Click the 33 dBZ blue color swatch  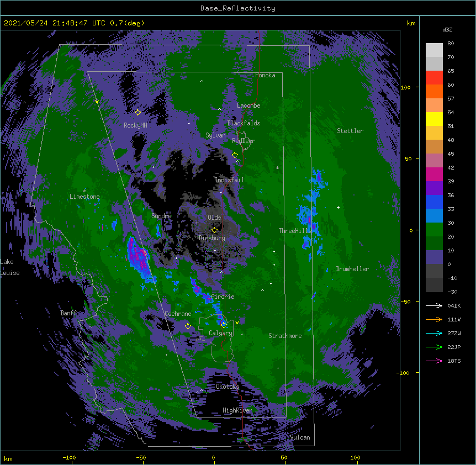click(434, 216)
